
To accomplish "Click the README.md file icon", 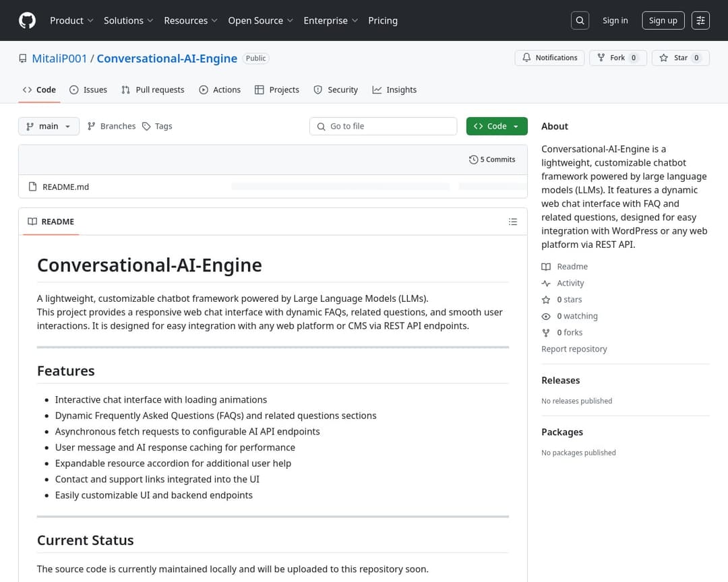I will pyautogui.click(x=32, y=187).
